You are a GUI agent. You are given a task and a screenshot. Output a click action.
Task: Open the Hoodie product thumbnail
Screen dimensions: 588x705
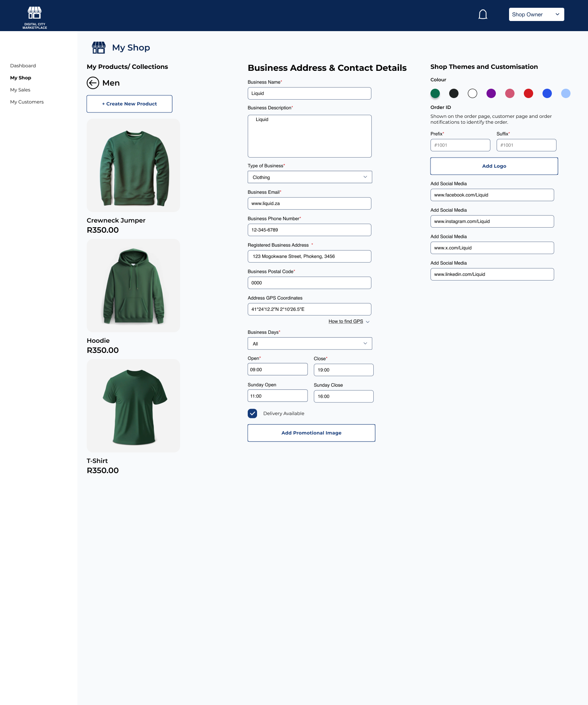pyautogui.click(x=133, y=286)
